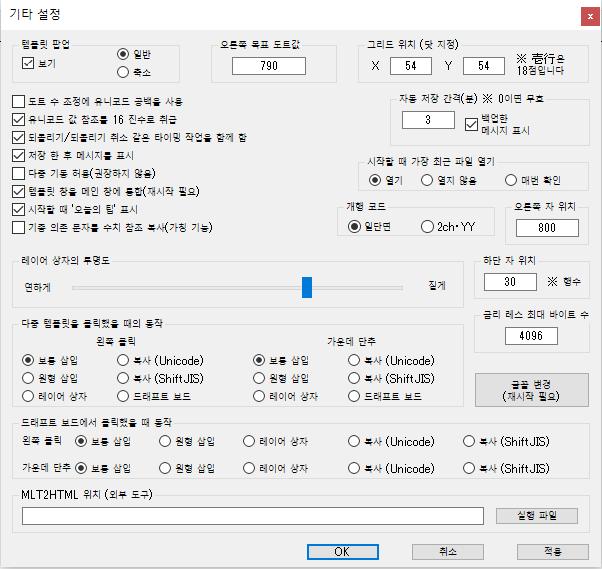Click the 오른쪽 폭 도트값 field showing 790
This screenshot has height=569, width=602.
268,66
